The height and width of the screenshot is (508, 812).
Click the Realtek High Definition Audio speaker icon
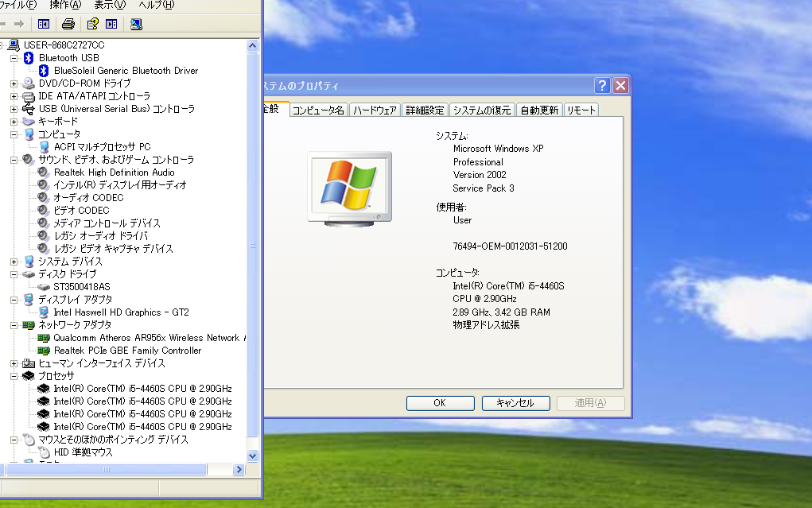(x=43, y=172)
